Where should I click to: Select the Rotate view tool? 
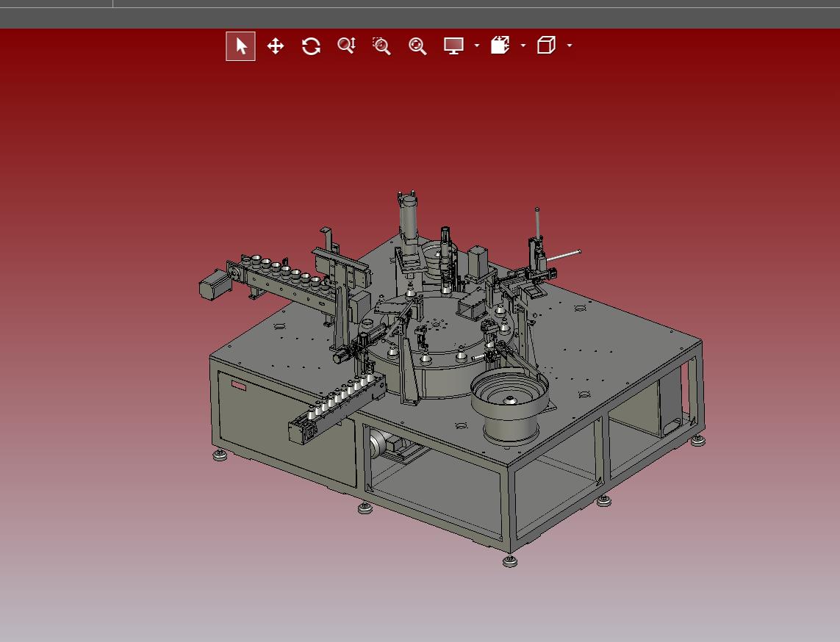point(311,46)
